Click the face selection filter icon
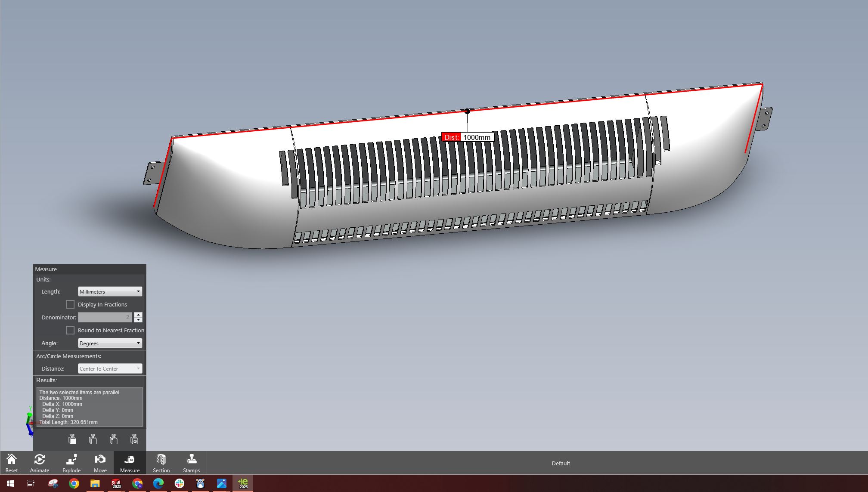This screenshot has height=492, width=868. click(x=72, y=439)
